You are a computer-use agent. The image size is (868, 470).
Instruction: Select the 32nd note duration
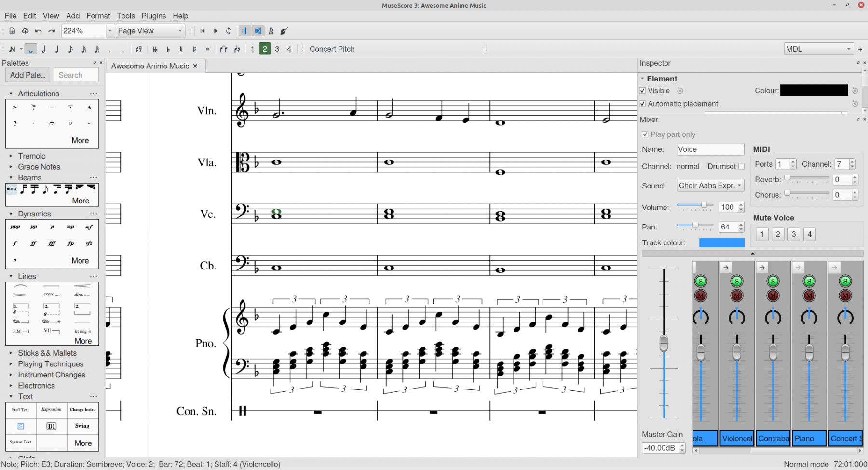(97, 49)
